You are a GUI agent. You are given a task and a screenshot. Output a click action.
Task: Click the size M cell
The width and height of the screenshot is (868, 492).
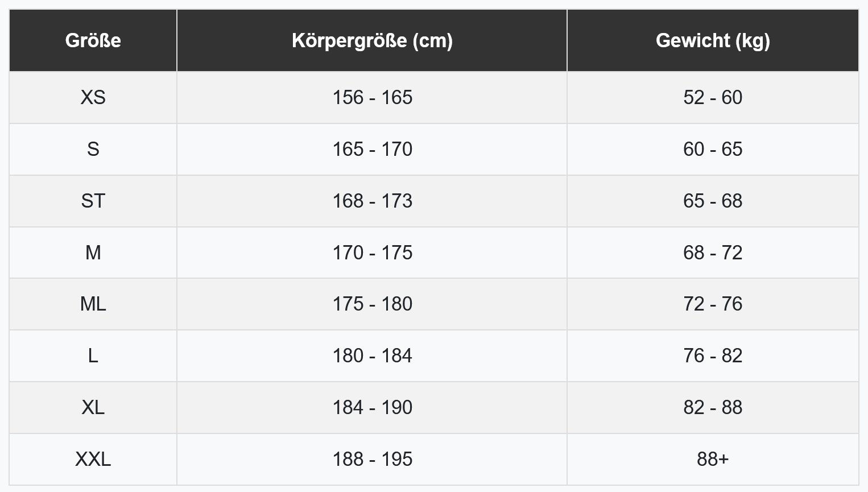[93, 253]
